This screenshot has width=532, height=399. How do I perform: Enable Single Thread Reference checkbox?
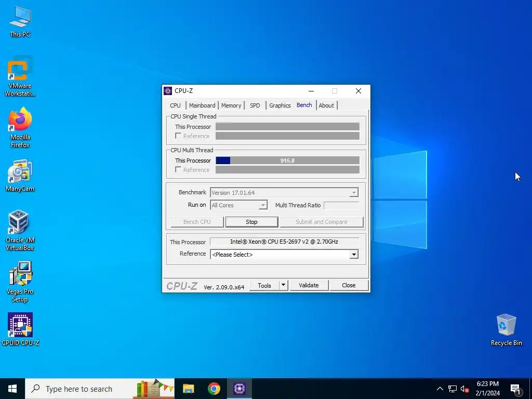coord(178,136)
